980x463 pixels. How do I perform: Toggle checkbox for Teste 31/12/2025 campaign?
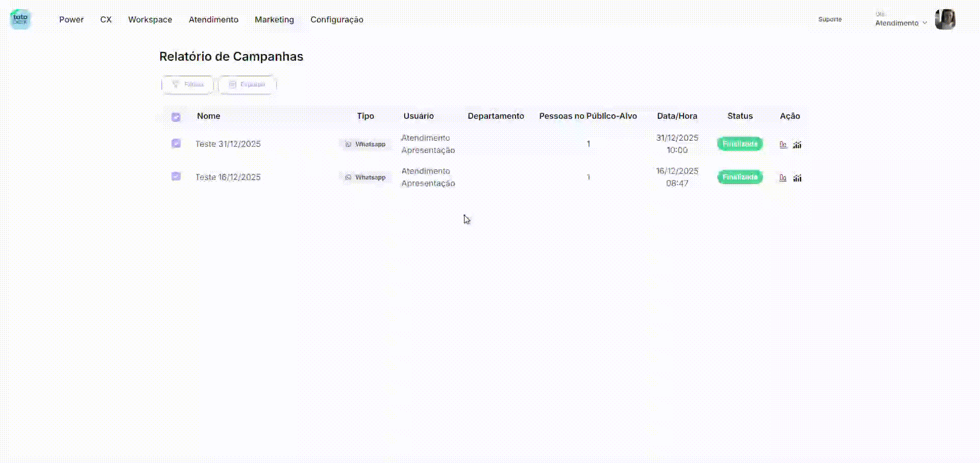click(176, 143)
